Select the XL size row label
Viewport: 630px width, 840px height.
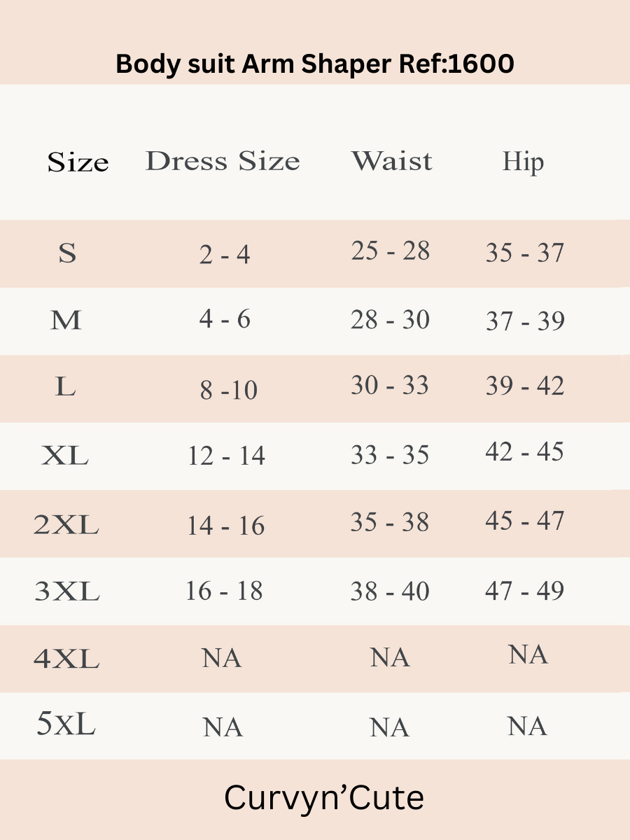pyautogui.click(x=65, y=456)
